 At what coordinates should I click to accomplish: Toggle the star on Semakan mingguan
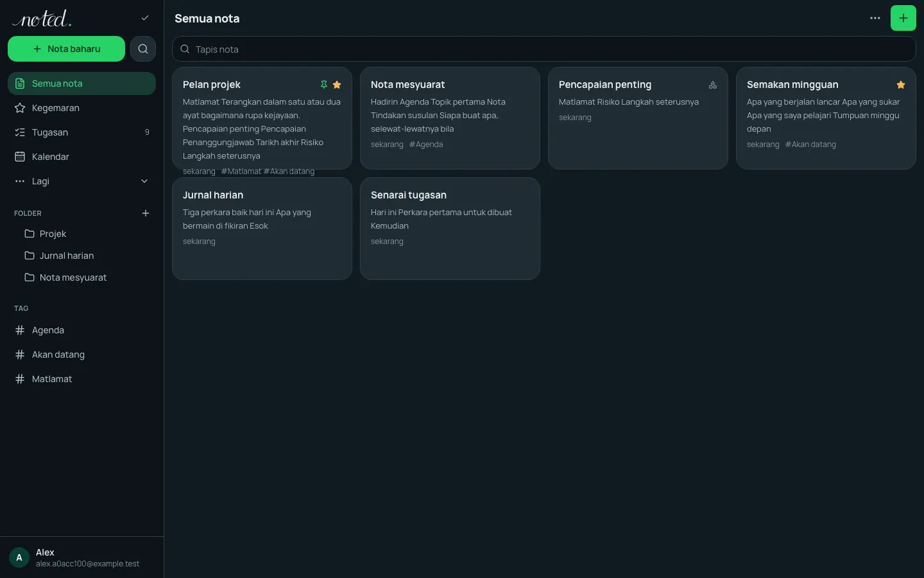[901, 85]
